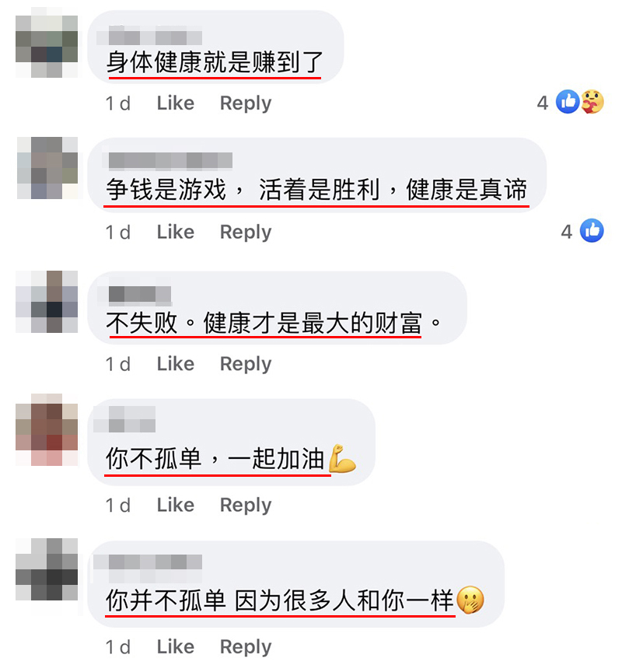Like the last comment 你并不孤单
The width and height of the screenshot is (622, 672).
176,647
